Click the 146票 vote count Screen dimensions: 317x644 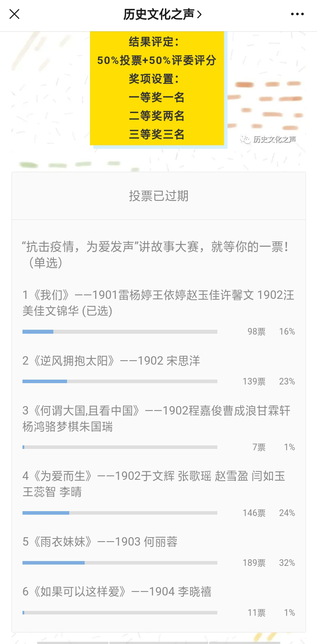(254, 513)
